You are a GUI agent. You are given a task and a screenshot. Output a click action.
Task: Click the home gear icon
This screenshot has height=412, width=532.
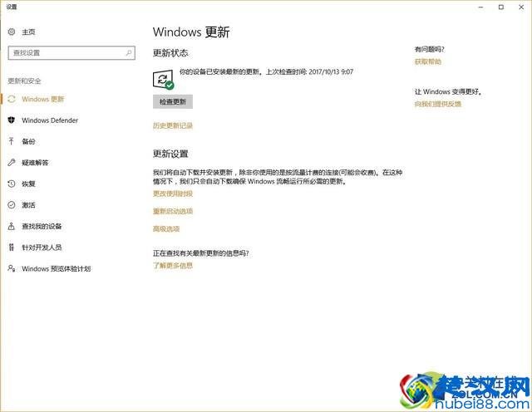[x=12, y=32]
